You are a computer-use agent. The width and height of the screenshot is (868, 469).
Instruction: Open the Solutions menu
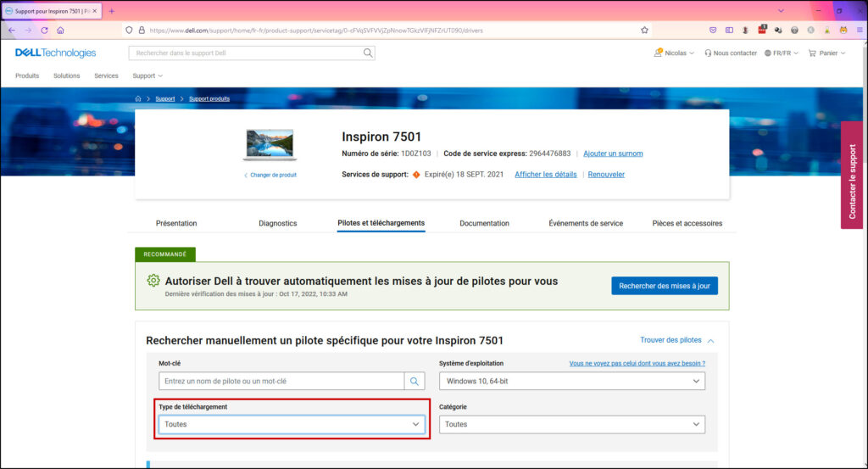pyautogui.click(x=66, y=75)
